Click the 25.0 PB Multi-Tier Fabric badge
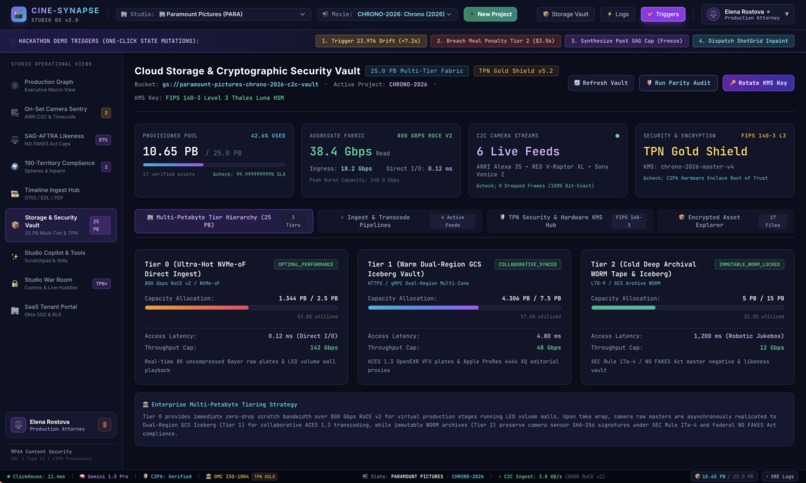 click(x=416, y=71)
